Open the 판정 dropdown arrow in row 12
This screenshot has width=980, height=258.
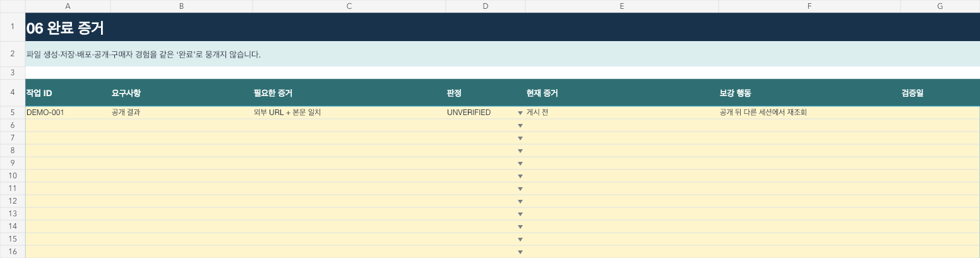(x=520, y=202)
